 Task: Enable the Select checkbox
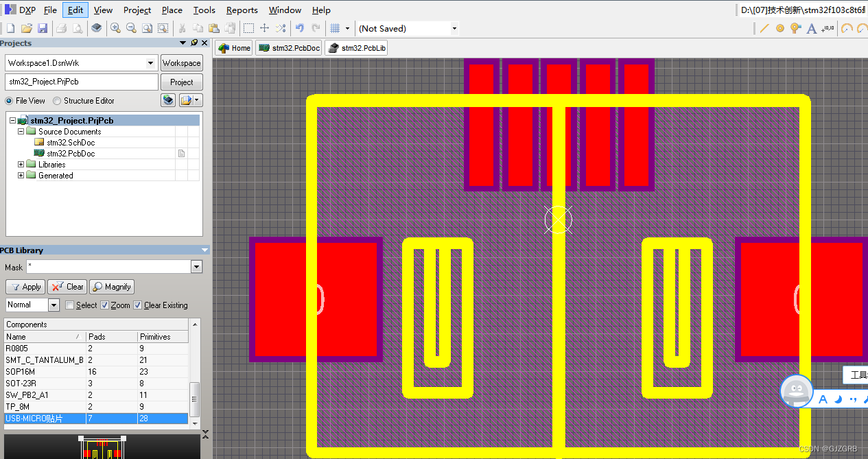pyautogui.click(x=69, y=305)
